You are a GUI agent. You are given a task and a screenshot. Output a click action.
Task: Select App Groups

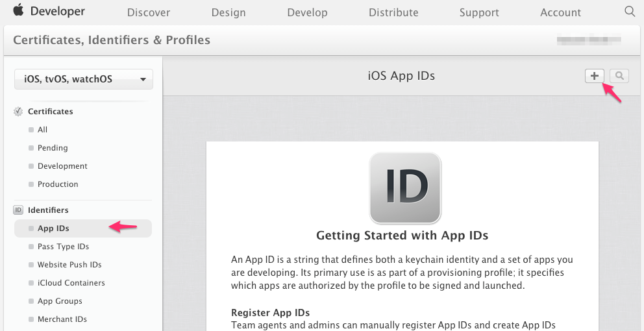click(60, 301)
